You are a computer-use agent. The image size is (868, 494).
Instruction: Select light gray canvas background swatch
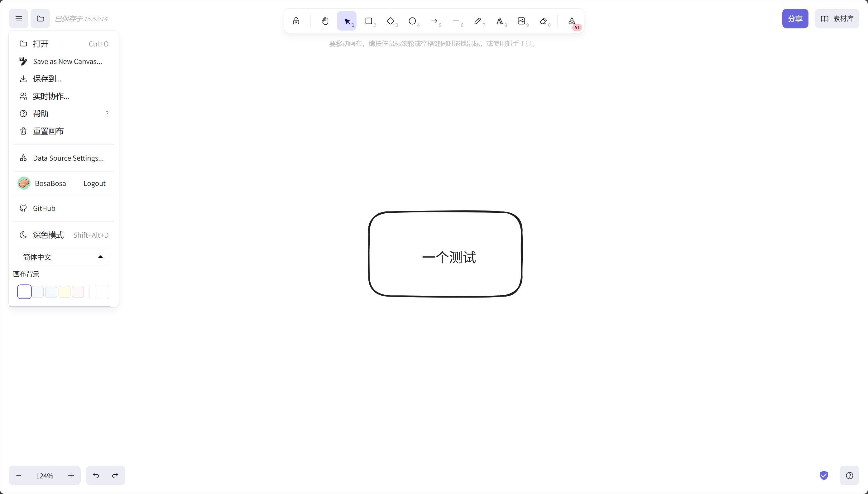(38, 292)
